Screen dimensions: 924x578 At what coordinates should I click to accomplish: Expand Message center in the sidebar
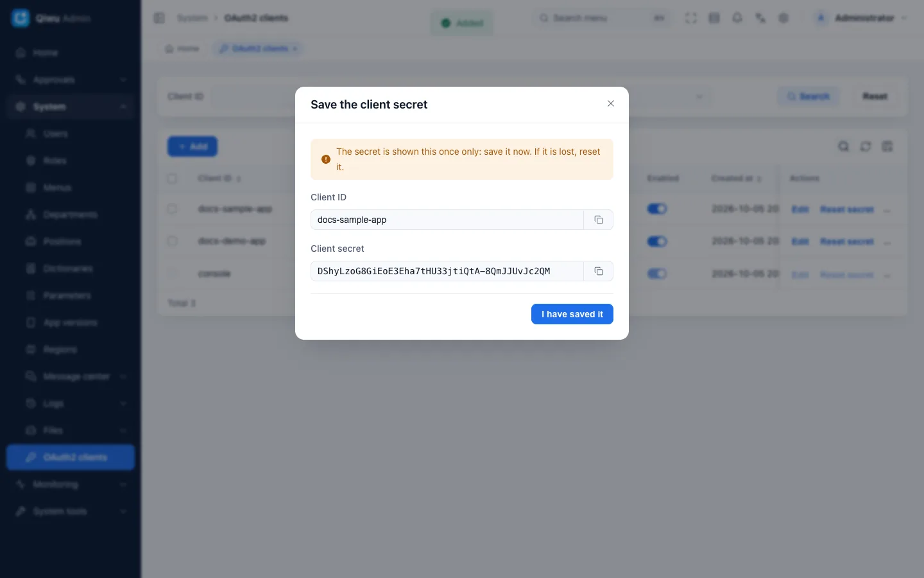71,376
